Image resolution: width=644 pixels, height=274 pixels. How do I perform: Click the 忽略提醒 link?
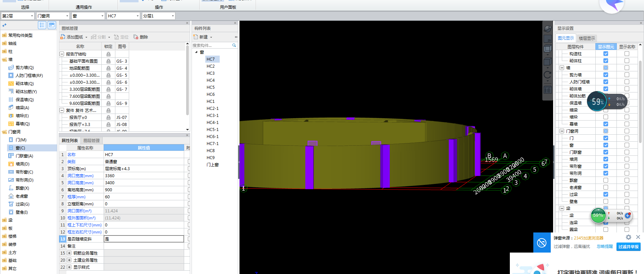point(605,247)
